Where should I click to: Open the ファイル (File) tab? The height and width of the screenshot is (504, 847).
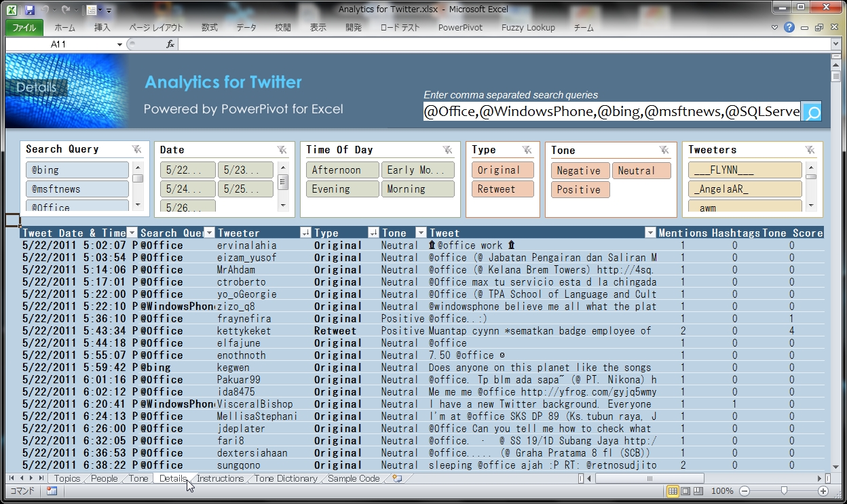pyautogui.click(x=25, y=28)
